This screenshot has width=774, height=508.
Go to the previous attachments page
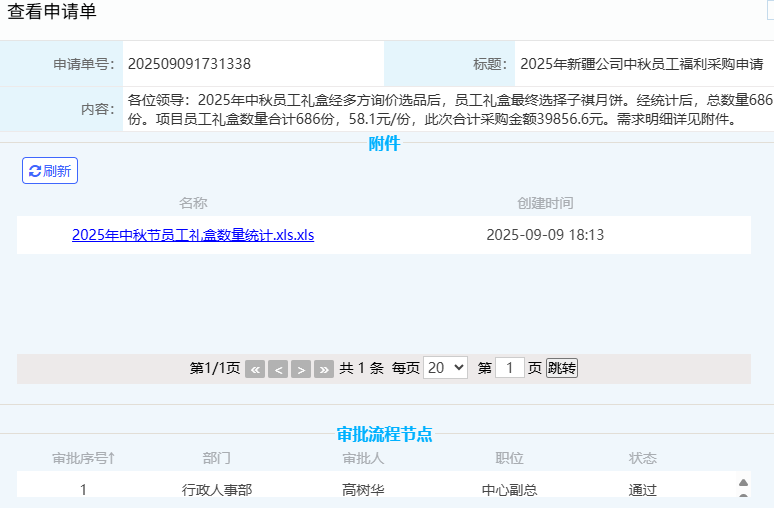point(278,369)
